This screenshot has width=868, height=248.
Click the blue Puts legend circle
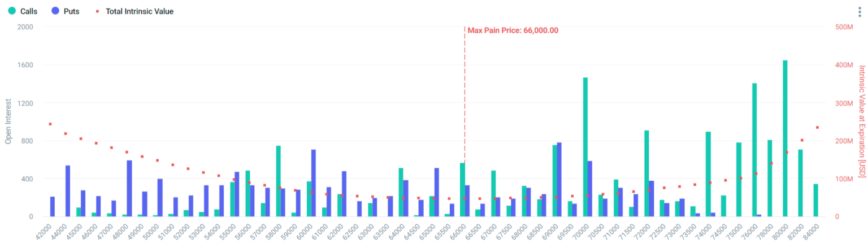[x=55, y=11]
